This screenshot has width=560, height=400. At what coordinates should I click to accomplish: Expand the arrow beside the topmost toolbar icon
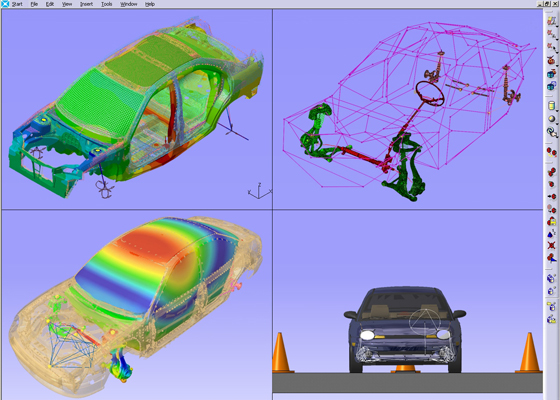tap(557, 26)
